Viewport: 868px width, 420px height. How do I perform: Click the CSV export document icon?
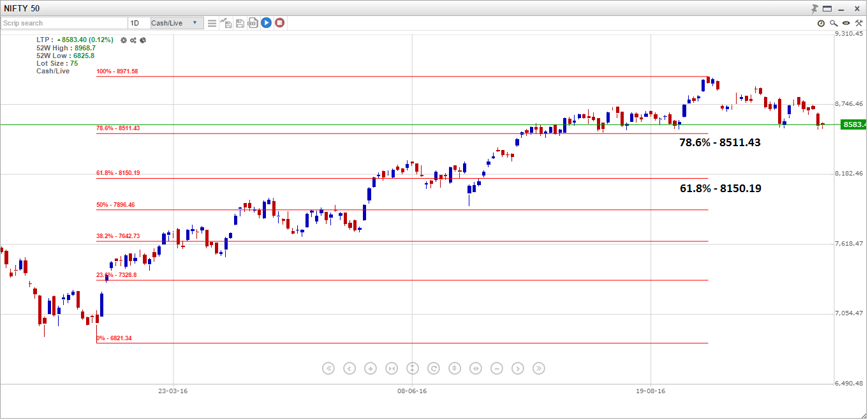(253, 23)
